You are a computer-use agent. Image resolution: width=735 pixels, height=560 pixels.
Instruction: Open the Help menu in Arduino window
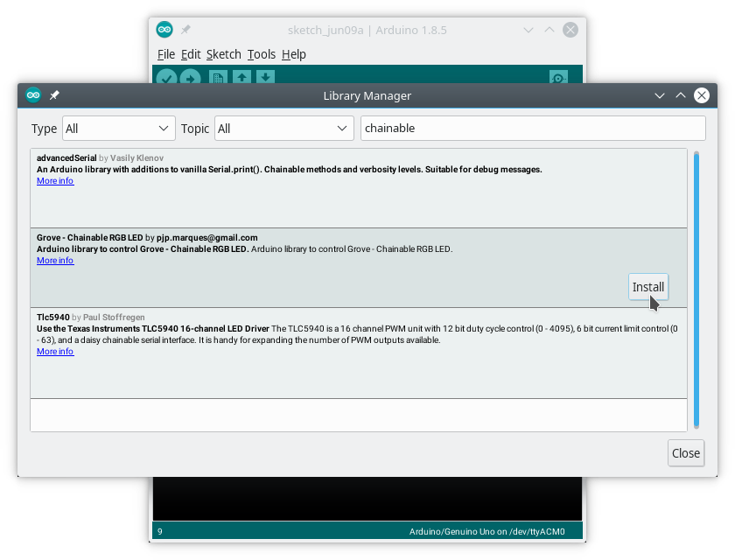pyautogui.click(x=294, y=54)
